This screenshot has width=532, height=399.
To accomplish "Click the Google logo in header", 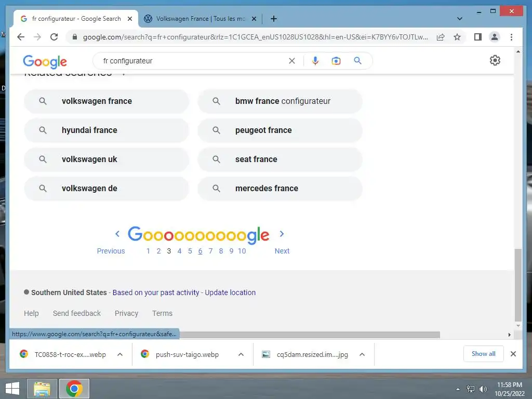I will (45, 61).
